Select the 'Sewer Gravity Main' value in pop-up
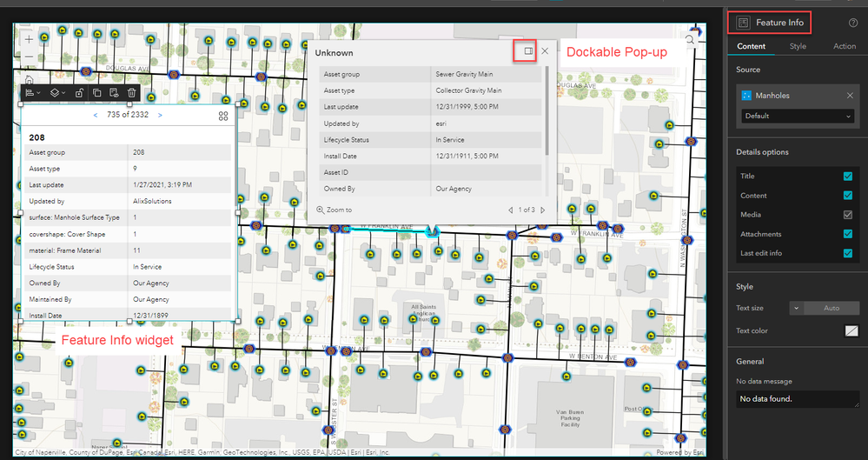The image size is (868, 460). [x=464, y=74]
